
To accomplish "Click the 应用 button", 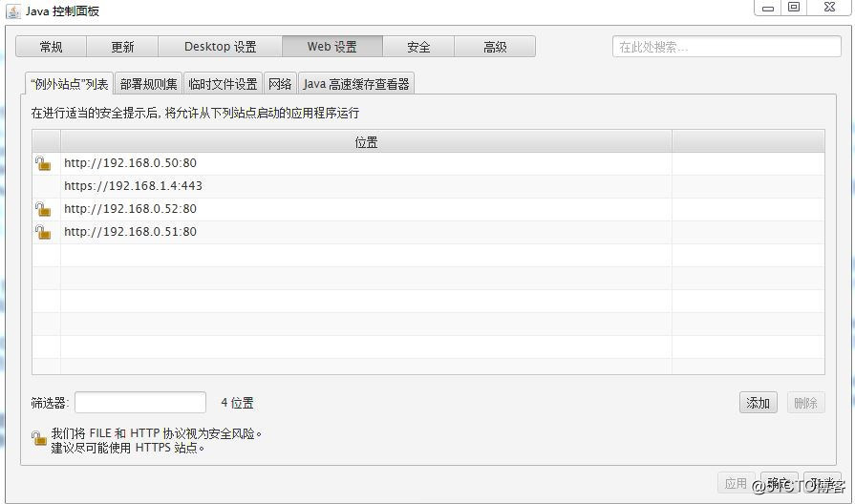I will [x=736, y=483].
